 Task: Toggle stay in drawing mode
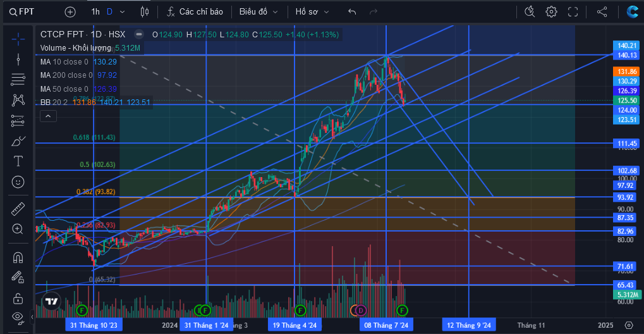coord(18,277)
